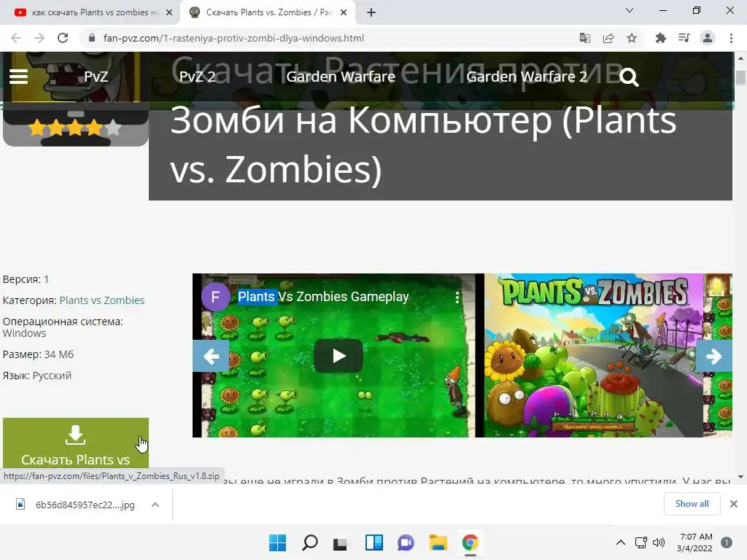
Task: Open the notification badge in the tray
Action: (727, 542)
